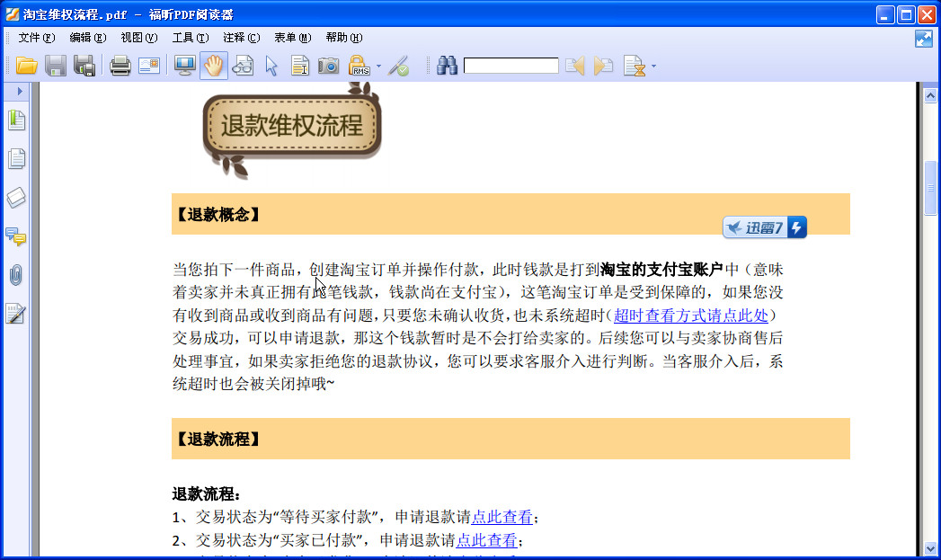
Task: Click the vertical scrollbar thumb
Action: [x=930, y=188]
